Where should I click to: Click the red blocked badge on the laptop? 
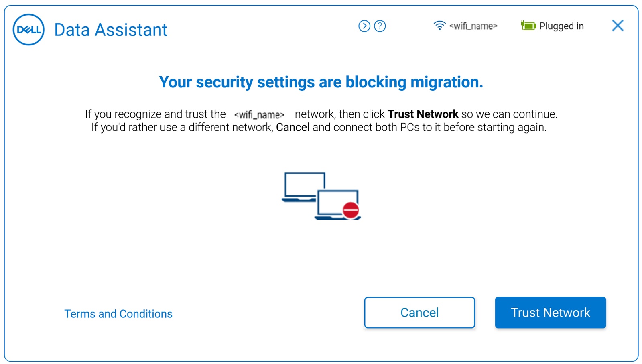(x=350, y=210)
